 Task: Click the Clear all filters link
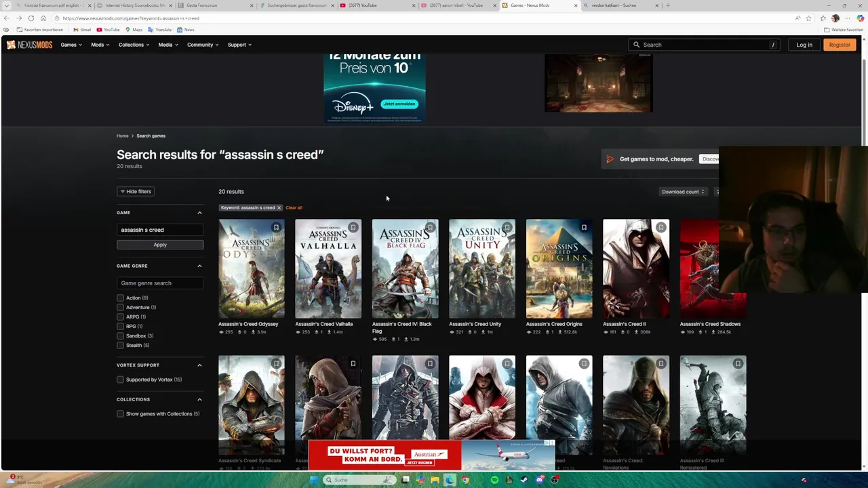pos(294,208)
